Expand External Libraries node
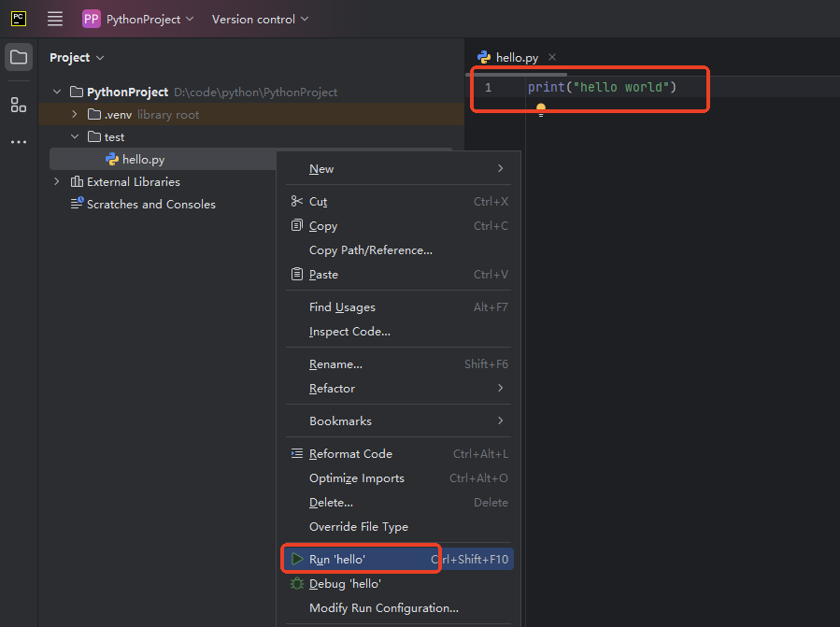This screenshot has height=627, width=840. tap(57, 182)
